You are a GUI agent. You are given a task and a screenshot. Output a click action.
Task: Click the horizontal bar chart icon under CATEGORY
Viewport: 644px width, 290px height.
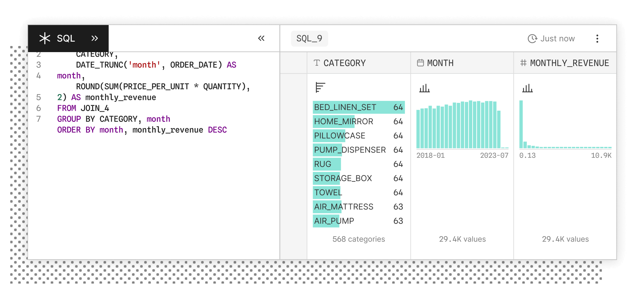tap(320, 87)
